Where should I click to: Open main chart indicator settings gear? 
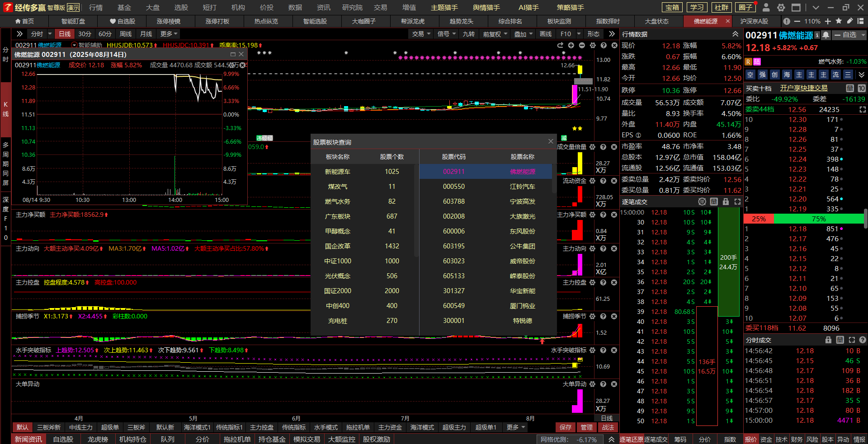[593, 45]
